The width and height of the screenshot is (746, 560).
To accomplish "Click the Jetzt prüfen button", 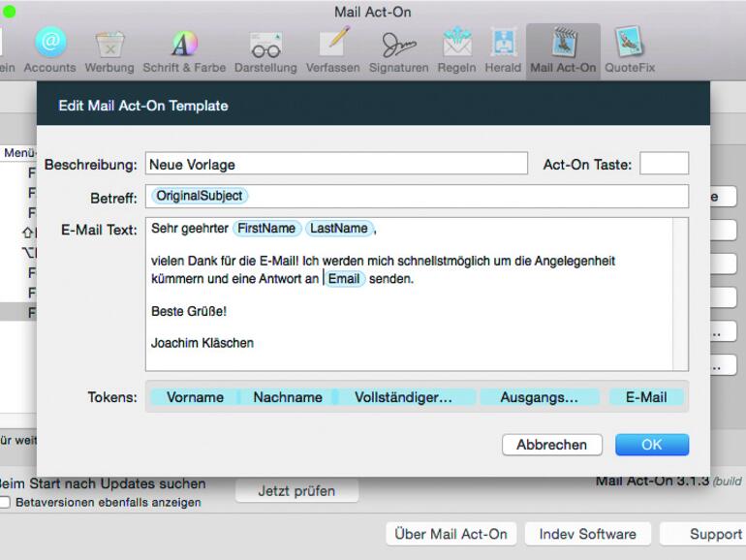I will pos(296,491).
